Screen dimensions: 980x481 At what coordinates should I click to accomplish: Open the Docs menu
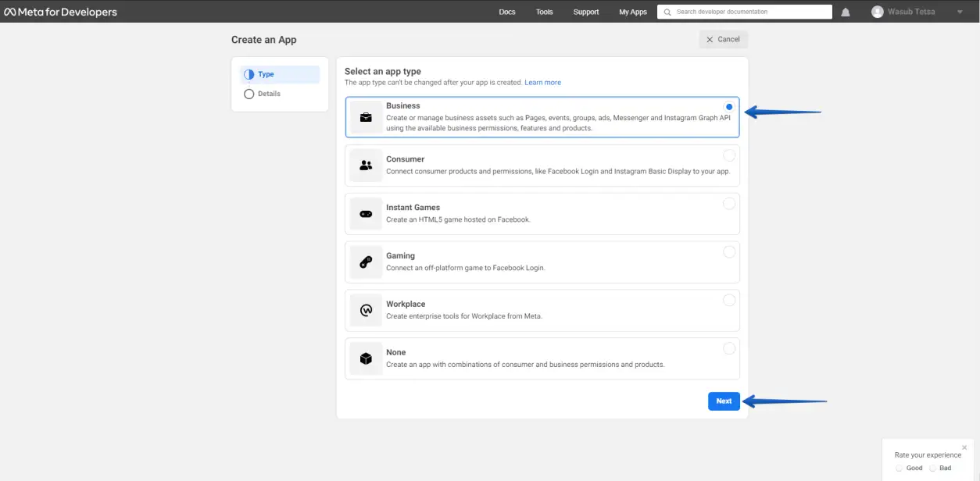coord(507,12)
